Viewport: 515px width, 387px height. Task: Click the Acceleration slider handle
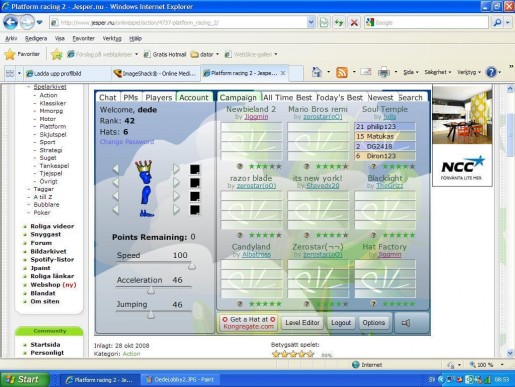151,290
